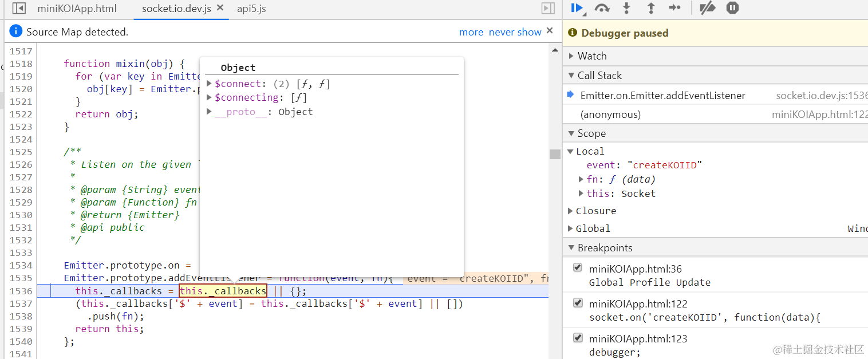Click the 'return obj;' code line
This screenshot has height=359, width=868.
coord(106,114)
